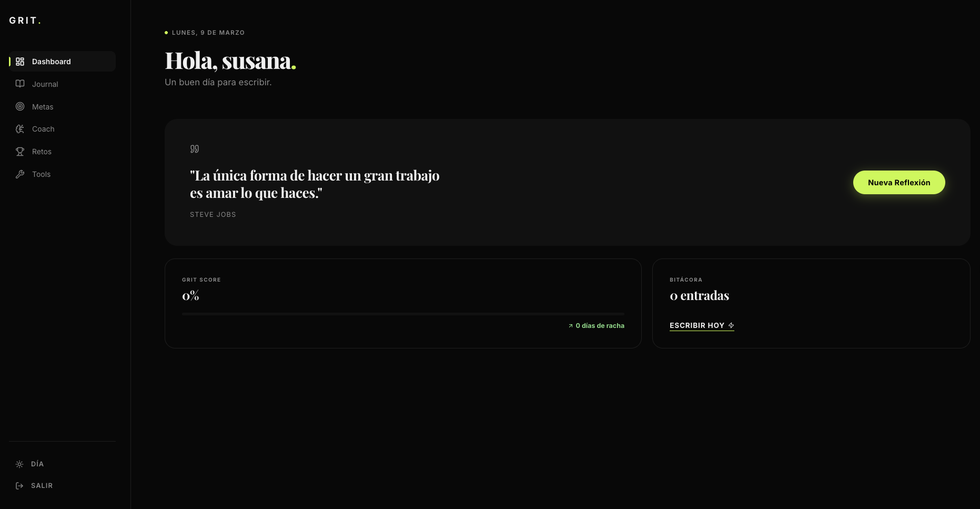Click the Grit Score progress bar
Viewport: 980px width, 509px height.
click(x=403, y=314)
